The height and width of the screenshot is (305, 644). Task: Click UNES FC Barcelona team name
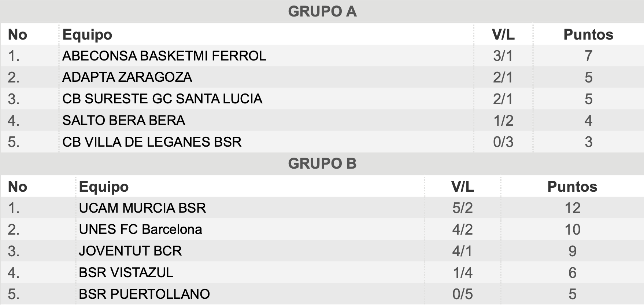click(140, 229)
